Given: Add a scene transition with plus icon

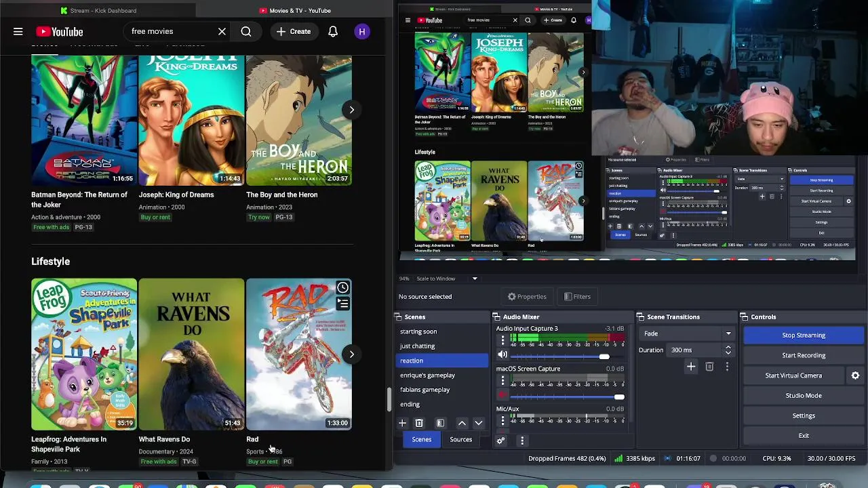Looking at the screenshot, I should 691,367.
